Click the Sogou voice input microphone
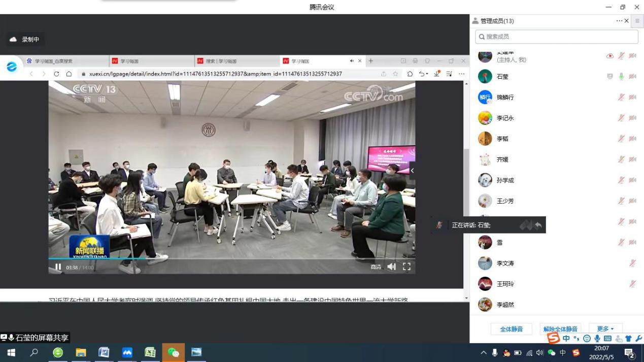 pos(597,339)
